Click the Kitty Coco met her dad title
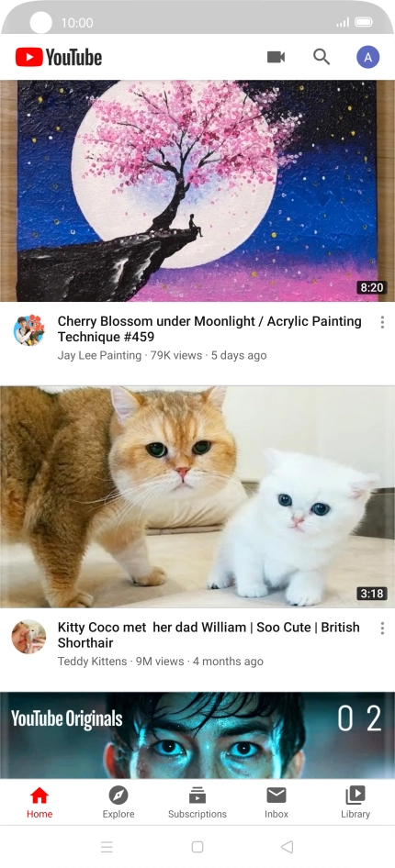 209,635
